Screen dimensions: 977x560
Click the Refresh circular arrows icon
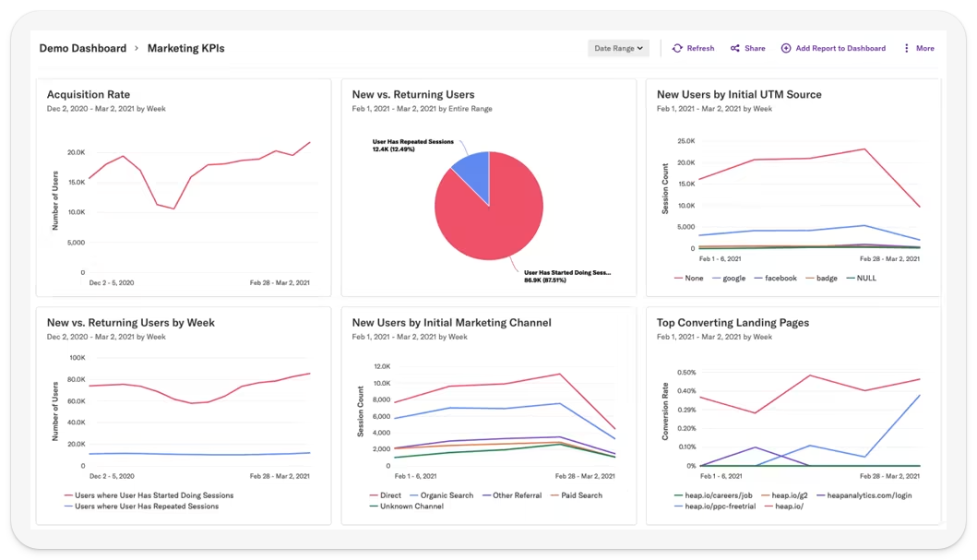pos(677,48)
